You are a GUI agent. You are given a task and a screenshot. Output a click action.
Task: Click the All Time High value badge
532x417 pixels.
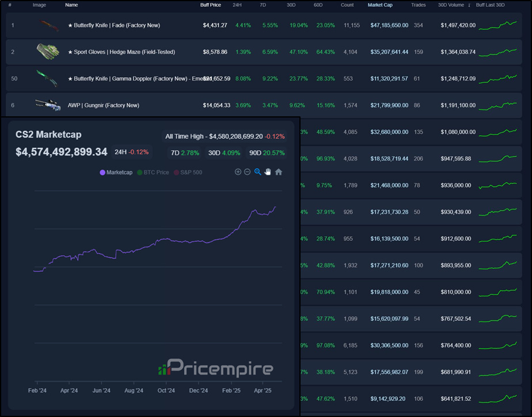[x=225, y=137]
